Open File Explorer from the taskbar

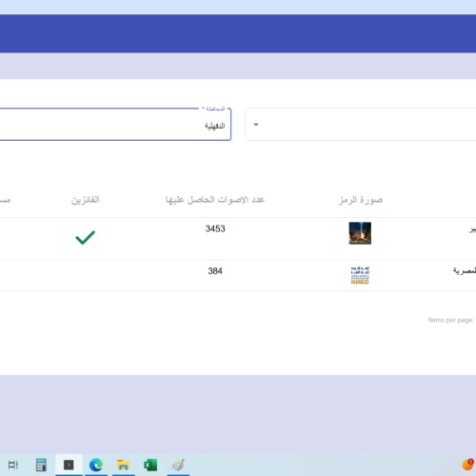tap(123, 466)
